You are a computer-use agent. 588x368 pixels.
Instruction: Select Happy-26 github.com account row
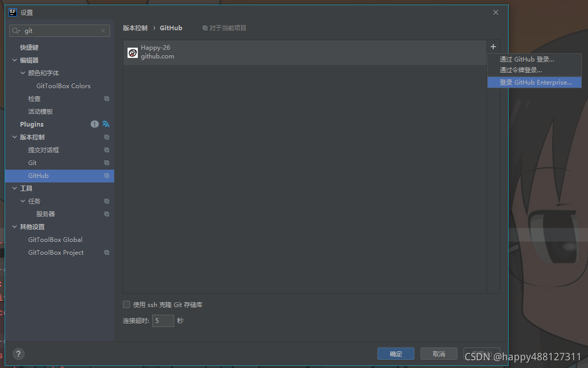305,52
